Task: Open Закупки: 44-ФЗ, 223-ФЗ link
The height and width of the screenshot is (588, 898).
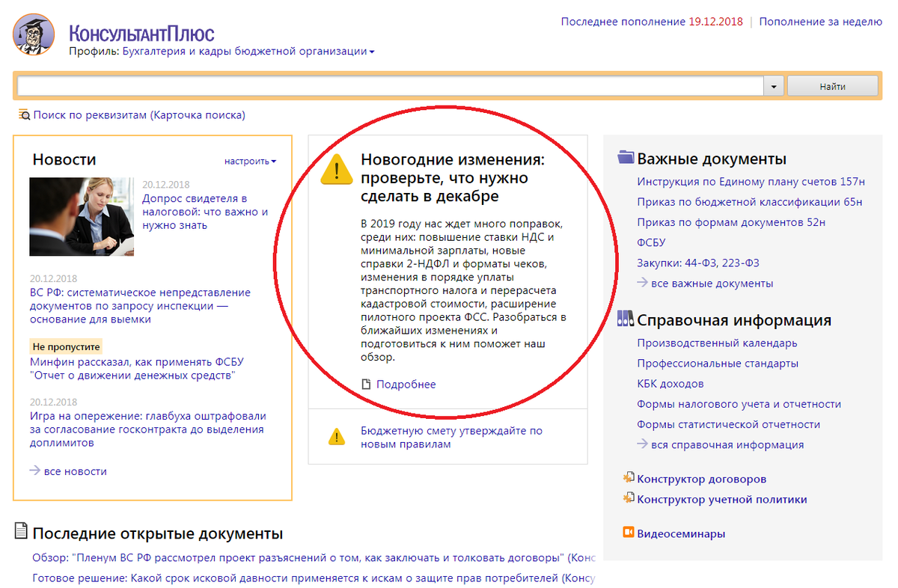Action: click(x=698, y=263)
